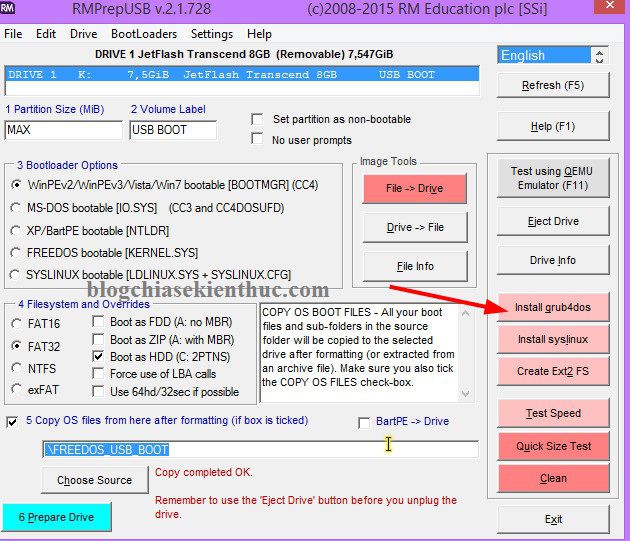The height and width of the screenshot is (541, 630).
Task: Click Test using QEMU Emulator (F11)
Action: pyautogui.click(x=553, y=178)
